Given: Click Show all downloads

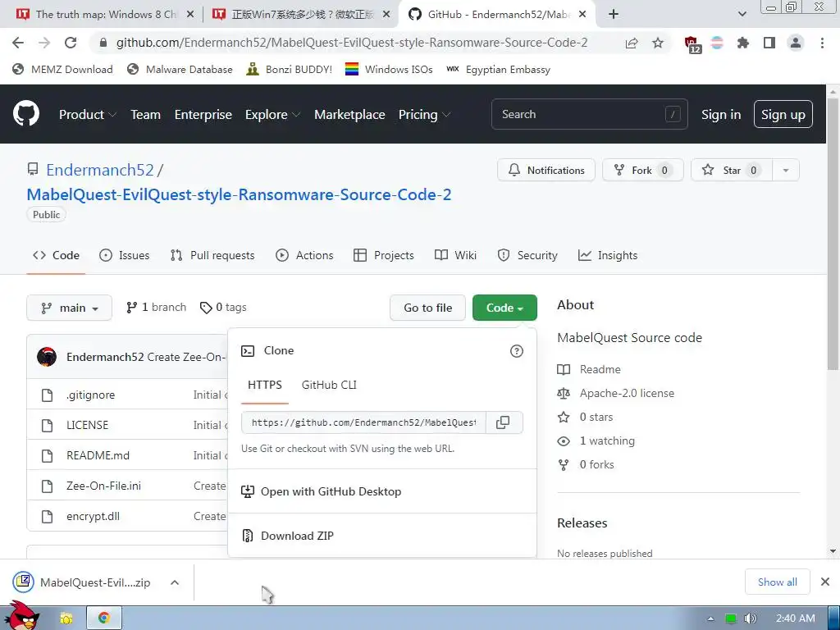Looking at the screenshot, I should click(778, 582).
